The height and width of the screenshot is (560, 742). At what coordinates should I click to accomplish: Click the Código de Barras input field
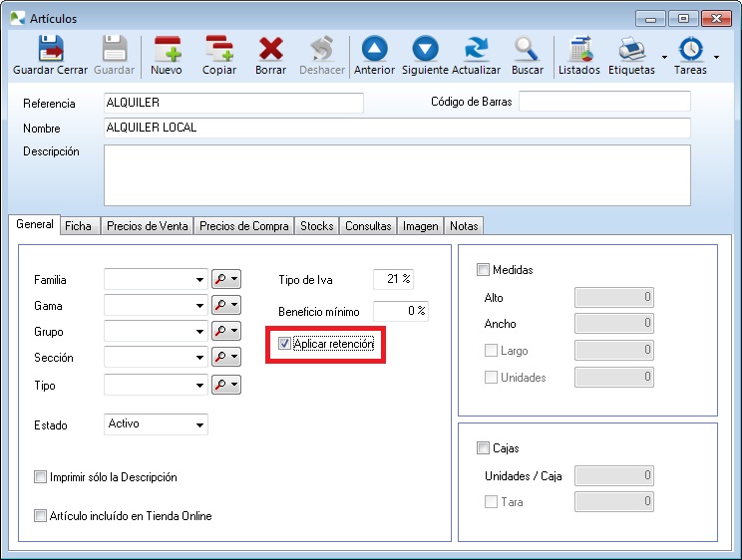(604, 102)
